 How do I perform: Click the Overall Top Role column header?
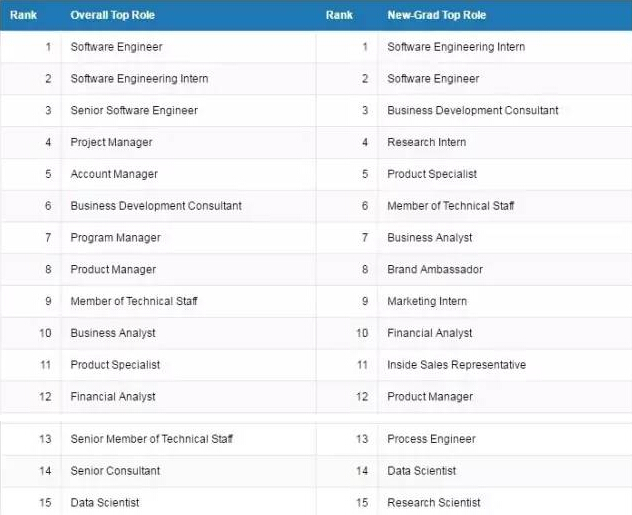(112, 15)
